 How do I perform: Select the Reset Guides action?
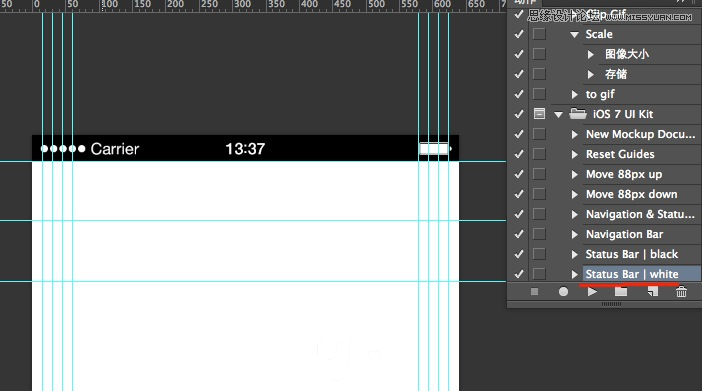(620, 154)
